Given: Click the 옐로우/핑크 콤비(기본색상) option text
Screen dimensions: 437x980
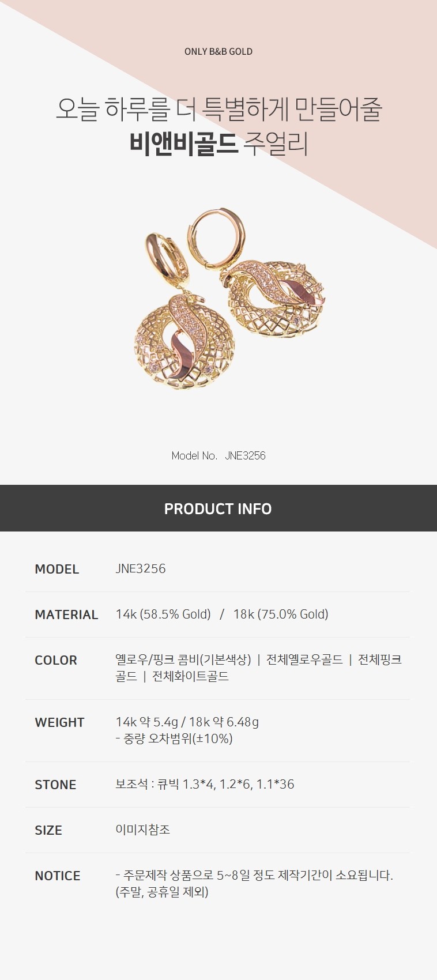Looking at the screenshot, I should (183, 659).
